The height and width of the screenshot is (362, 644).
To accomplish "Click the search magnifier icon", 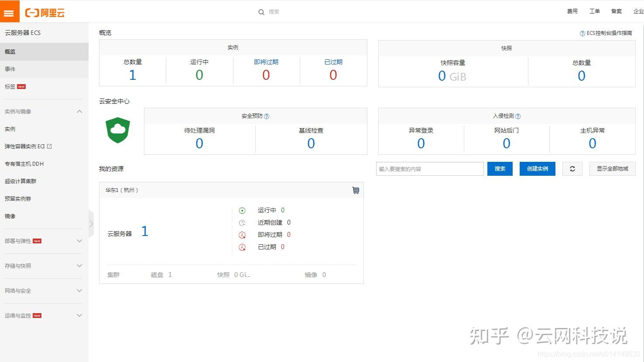I will tap(261, 12).
